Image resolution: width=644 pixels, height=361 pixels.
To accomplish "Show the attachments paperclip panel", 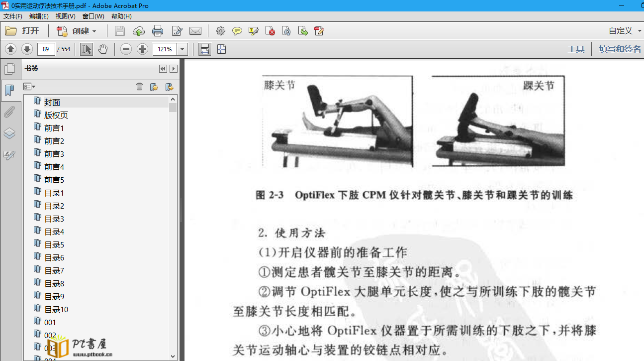I will click(x=9, y=112).
